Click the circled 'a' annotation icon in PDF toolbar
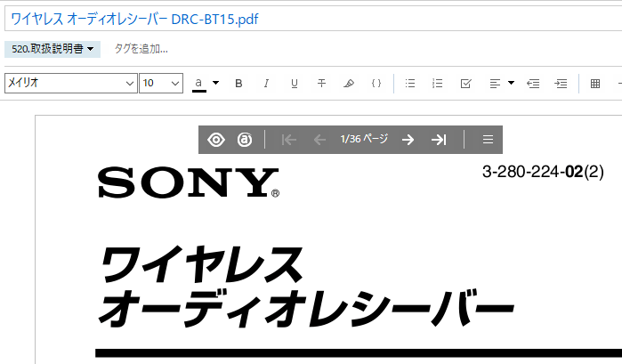Viewport: 622px width, 364px height. tap(245, 140)
